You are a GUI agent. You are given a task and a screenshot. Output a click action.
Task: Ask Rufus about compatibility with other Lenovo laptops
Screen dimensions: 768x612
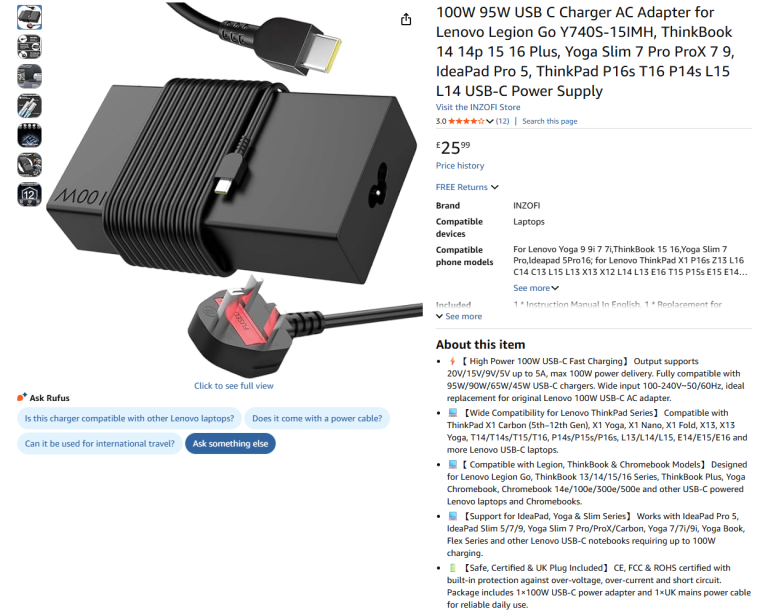129,418
